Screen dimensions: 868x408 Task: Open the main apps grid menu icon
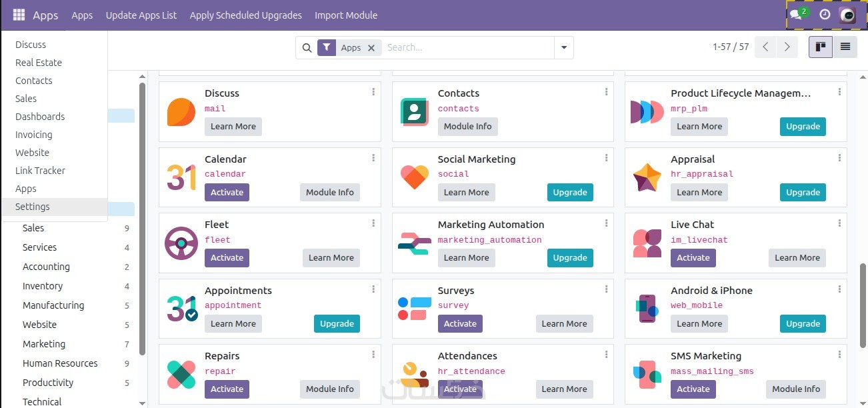19,15
